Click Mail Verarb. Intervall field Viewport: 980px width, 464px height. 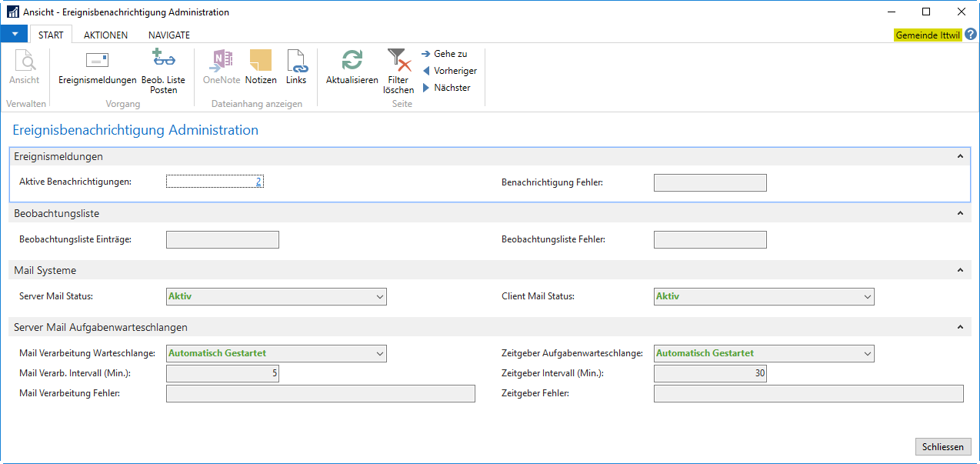[x=222, y=373]
